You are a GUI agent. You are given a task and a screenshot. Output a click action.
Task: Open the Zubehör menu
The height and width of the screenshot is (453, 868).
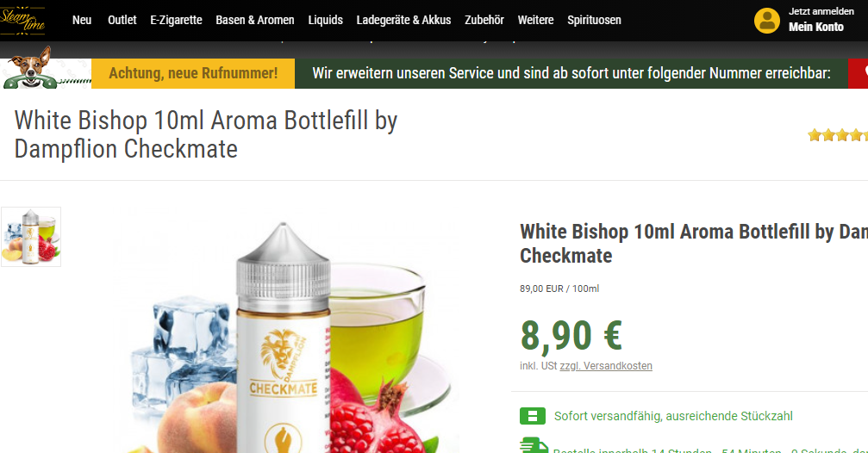(x=484, y=20)
